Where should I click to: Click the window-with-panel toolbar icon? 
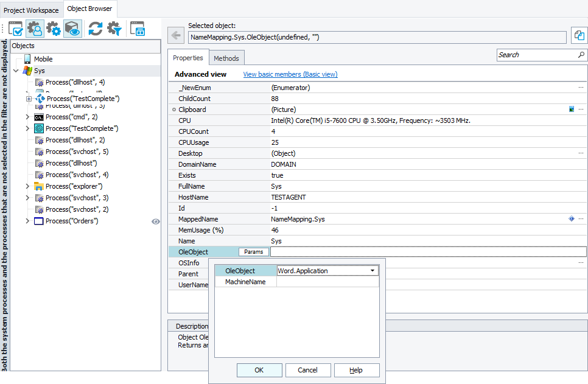[x=137, y=29]
